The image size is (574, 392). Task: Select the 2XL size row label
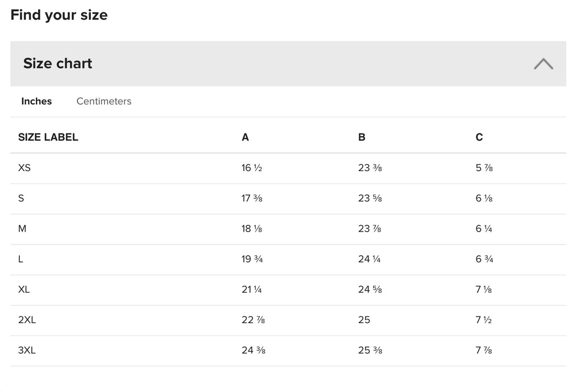(27, 320)
